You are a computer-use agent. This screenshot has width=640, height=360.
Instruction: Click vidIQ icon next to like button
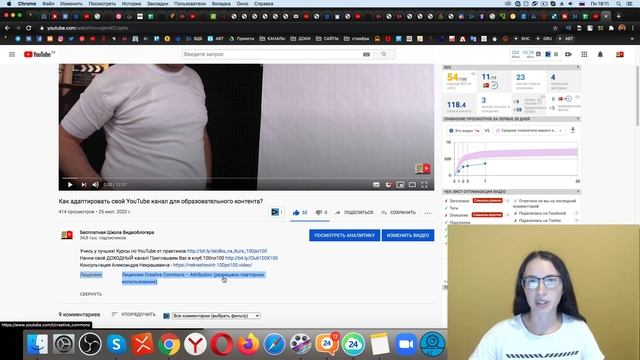[x=275, y=212]
